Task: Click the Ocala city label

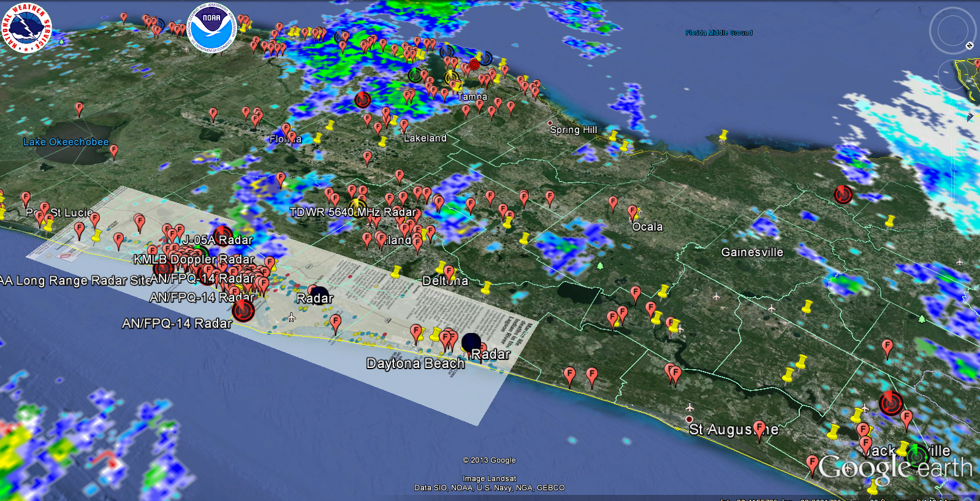Action: click(x=647, y=227)
